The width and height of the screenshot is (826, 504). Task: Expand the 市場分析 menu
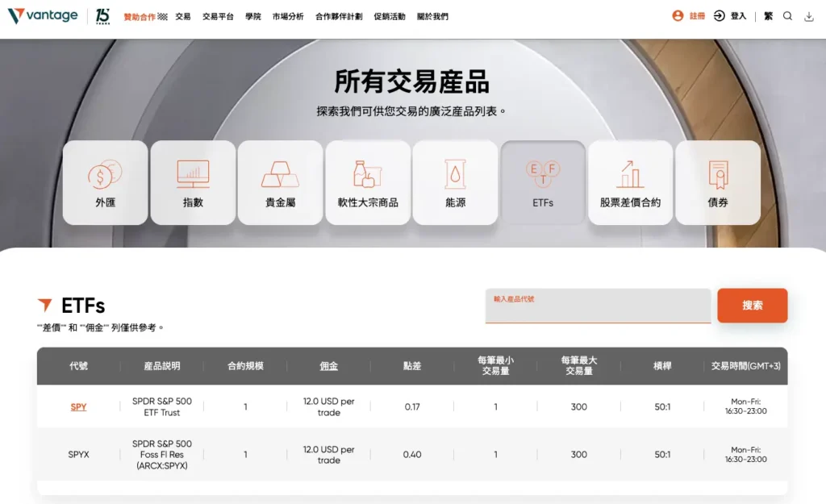[x=288, y=16]
